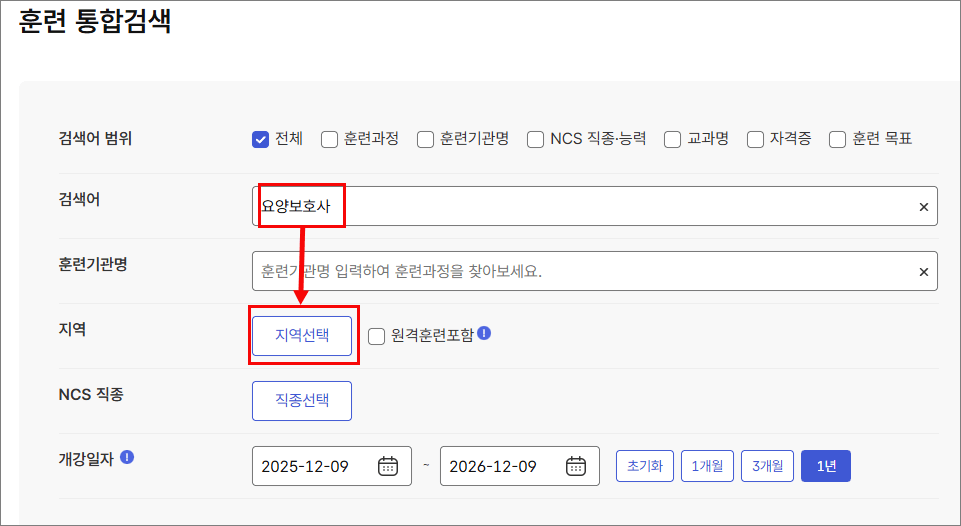
Task: Enable the 훈련기관명 search scope checkbox
Action: pos(426,140)
